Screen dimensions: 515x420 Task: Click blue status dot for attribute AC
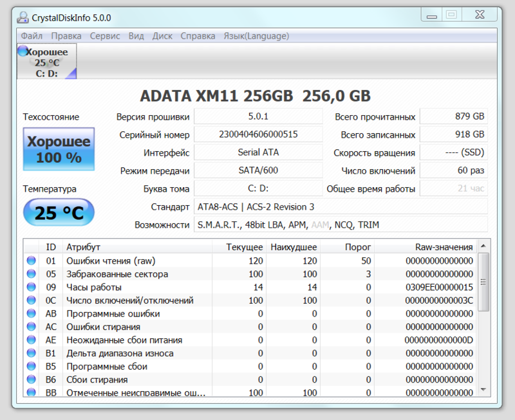[31, 327]
